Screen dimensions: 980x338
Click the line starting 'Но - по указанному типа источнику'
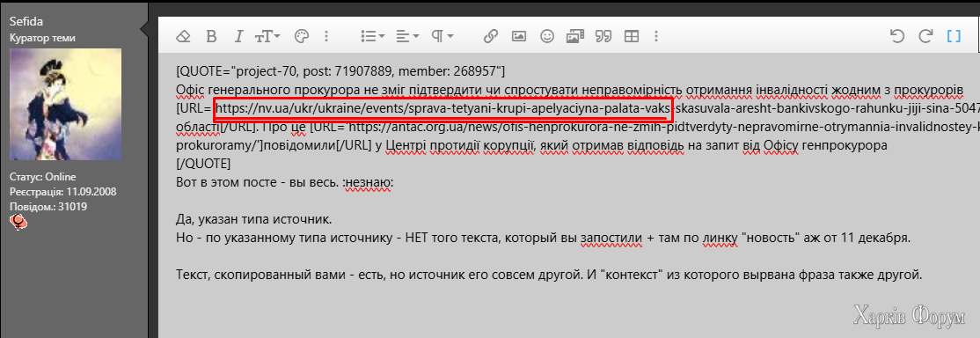pyautogui.click(x=542, y=239)
